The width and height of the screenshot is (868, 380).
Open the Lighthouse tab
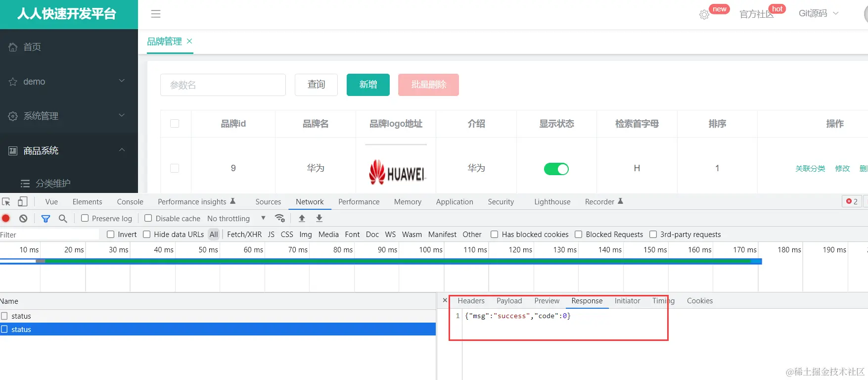click(552, 202)
